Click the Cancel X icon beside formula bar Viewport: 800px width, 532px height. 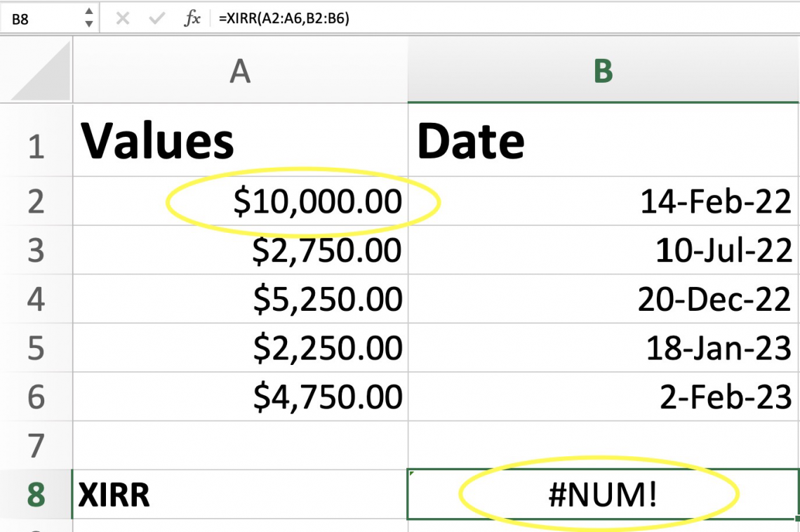[122, 17]
